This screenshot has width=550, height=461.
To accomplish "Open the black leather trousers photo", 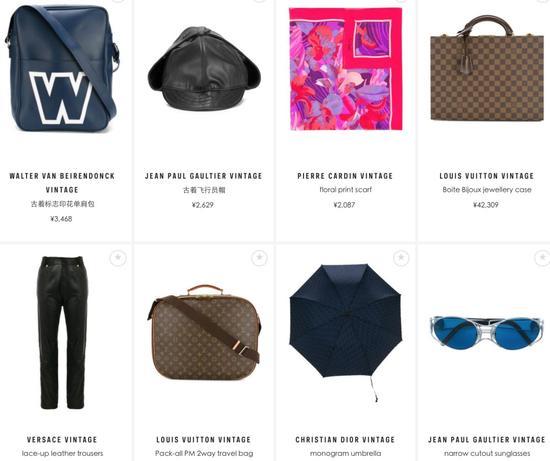I will click(x=62, y=333).
